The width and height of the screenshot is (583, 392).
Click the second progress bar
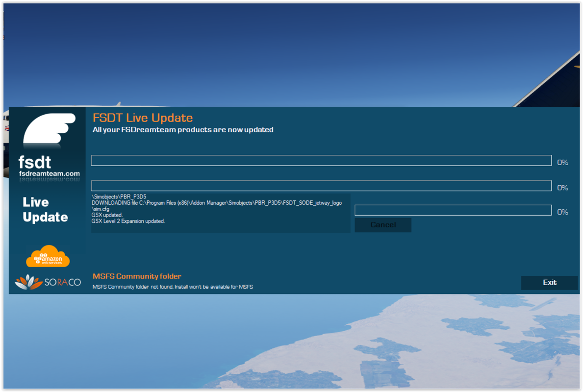click(321, 186)
